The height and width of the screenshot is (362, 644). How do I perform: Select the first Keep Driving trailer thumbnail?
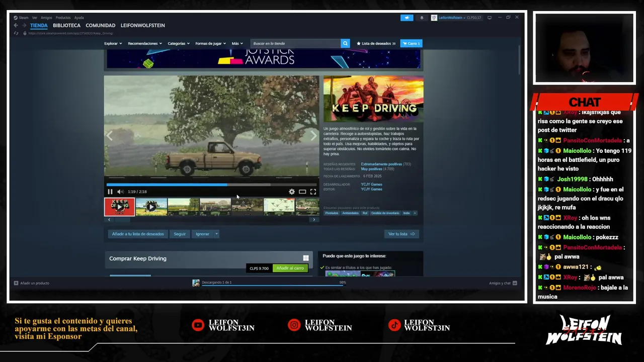(x=119, y=207)
